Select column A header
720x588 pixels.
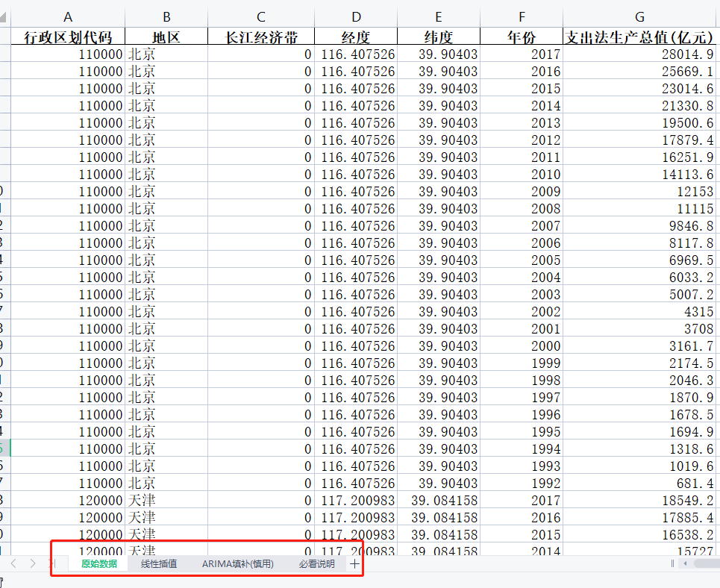(x=68, y=17)
